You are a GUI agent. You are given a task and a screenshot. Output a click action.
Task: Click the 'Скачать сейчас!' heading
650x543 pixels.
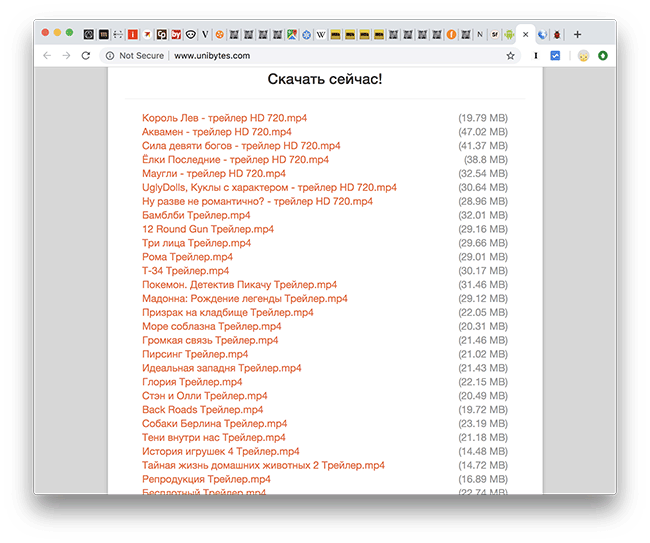pos(325,79)
